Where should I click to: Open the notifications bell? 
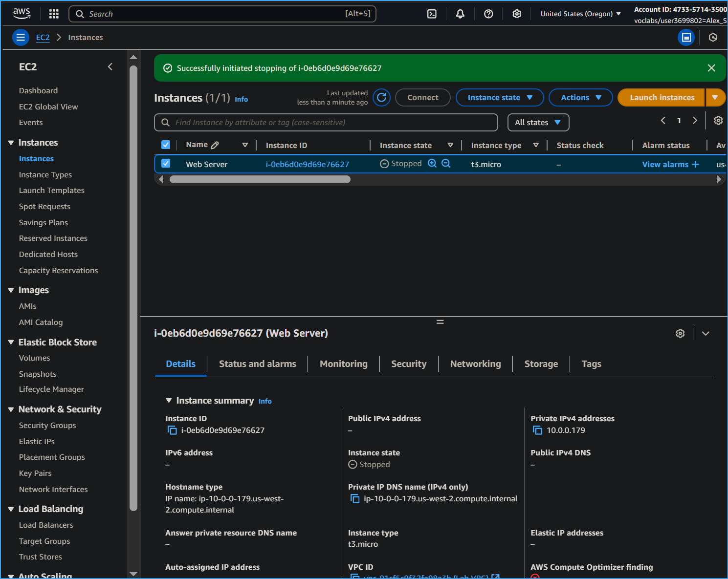pos(460,14)
